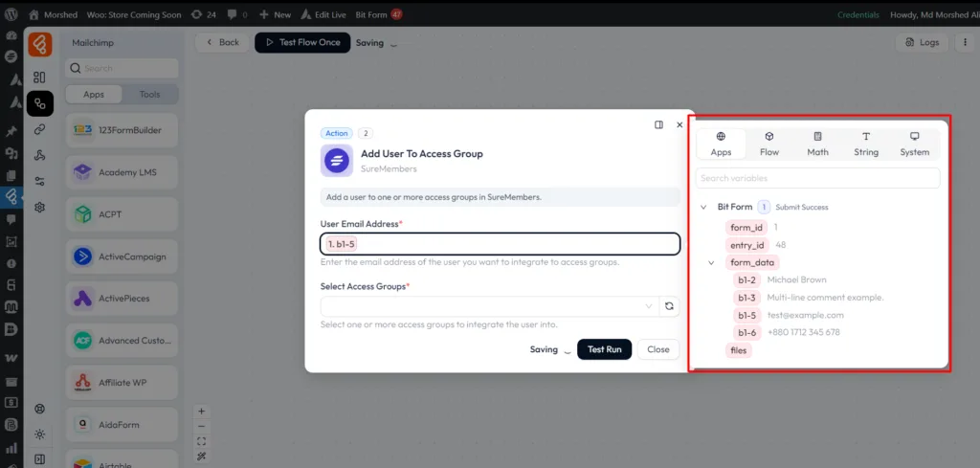Close the Add User dialog with X
Screen dimensions: 980x468
click(679, 125)
